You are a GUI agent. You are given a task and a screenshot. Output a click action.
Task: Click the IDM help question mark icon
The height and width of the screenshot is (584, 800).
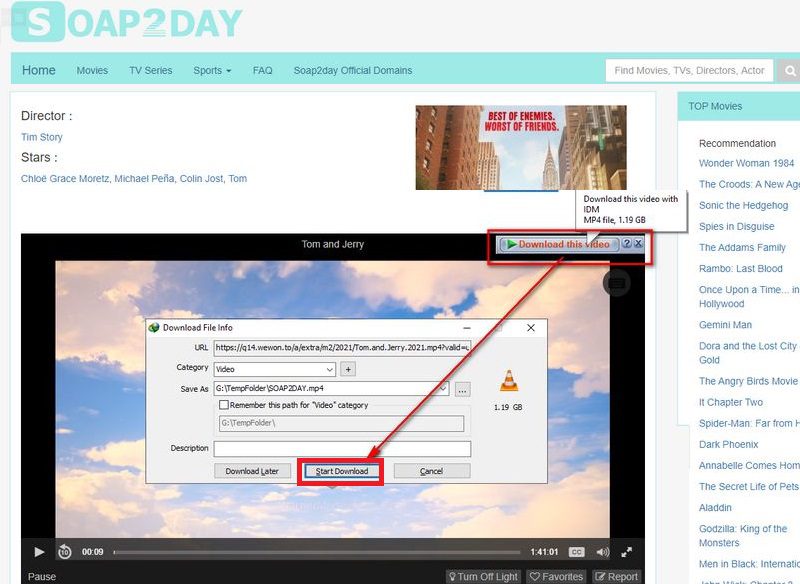tap(627, 244)
